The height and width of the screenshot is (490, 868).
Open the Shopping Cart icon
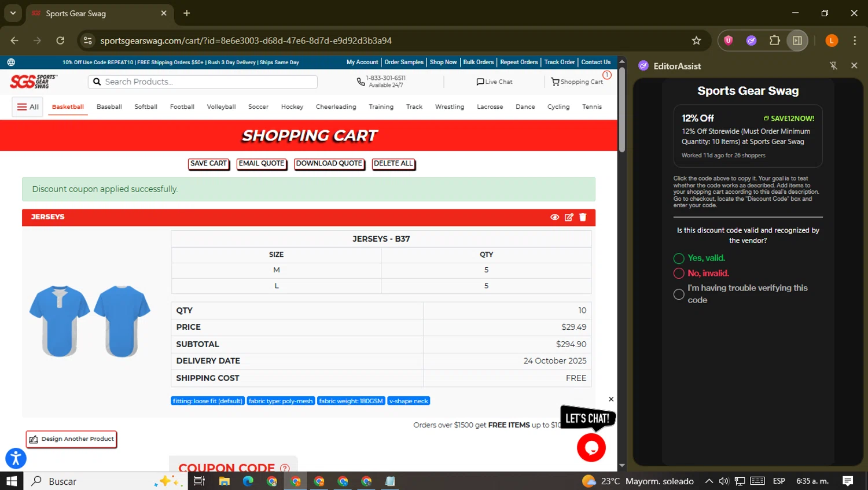coord(577,82)
